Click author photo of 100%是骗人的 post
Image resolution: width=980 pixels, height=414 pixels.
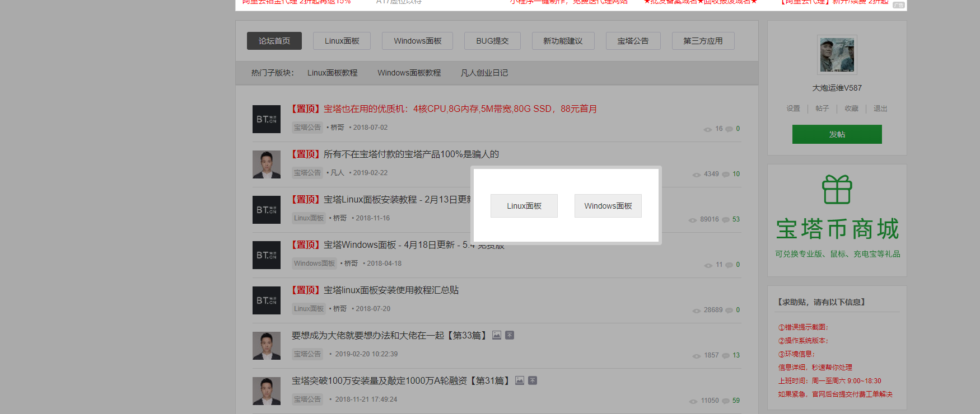tap(267, 164)
